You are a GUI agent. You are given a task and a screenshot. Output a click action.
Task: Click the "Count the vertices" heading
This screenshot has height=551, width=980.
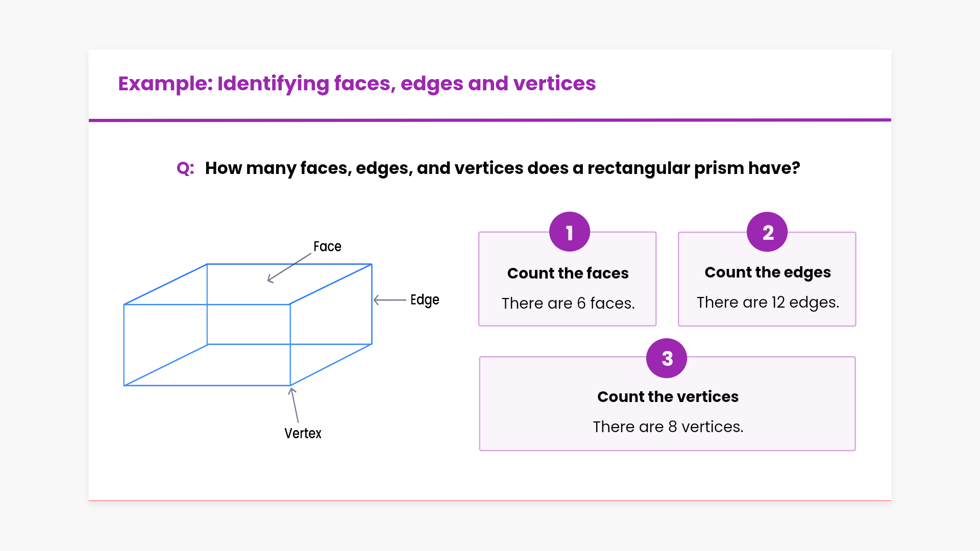pos(668,397)
